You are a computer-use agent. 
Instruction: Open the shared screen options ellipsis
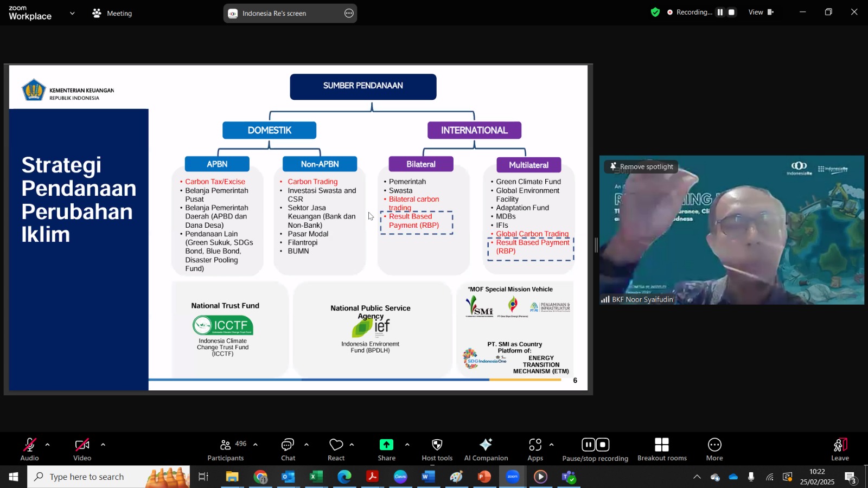349,14
